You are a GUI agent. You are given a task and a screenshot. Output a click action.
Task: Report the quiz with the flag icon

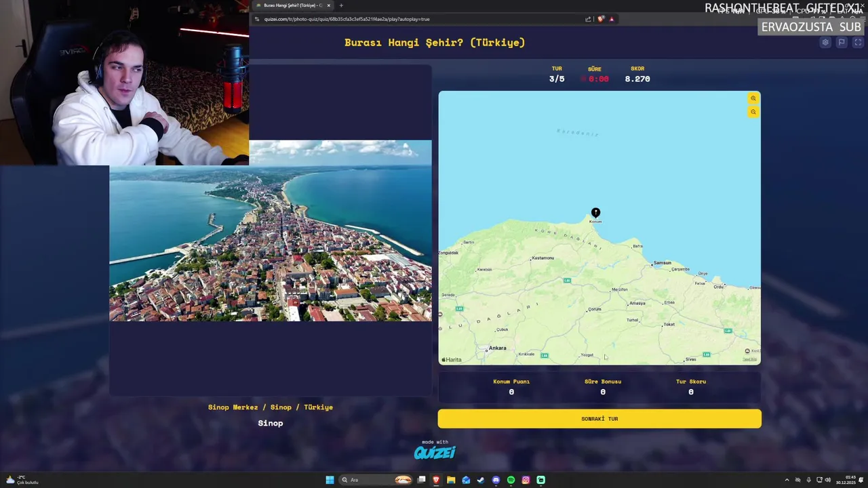tap(842, 42)
